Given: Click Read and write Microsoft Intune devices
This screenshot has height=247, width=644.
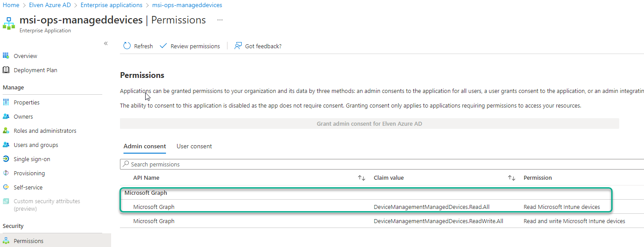Looking at the screenshot, I should tap(574, 221).
